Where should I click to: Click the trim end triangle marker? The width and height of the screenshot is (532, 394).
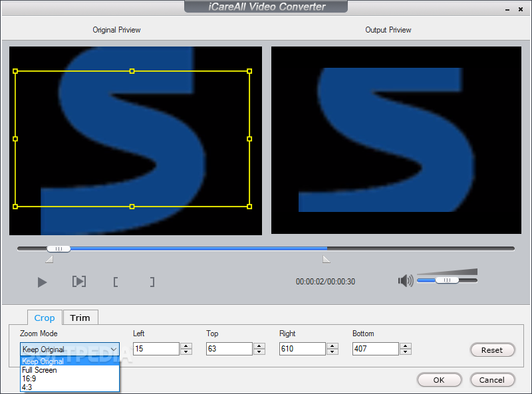click(x=326, y=259)
